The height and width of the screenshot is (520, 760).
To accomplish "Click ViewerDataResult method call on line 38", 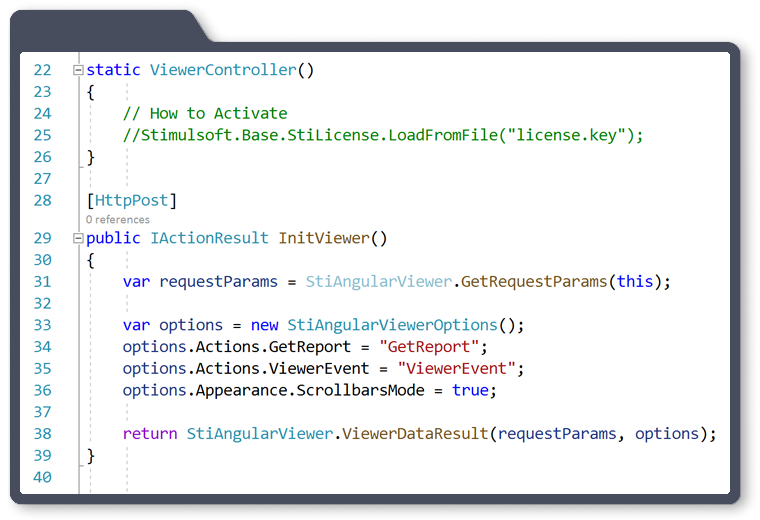I will (x=415, y=434).
